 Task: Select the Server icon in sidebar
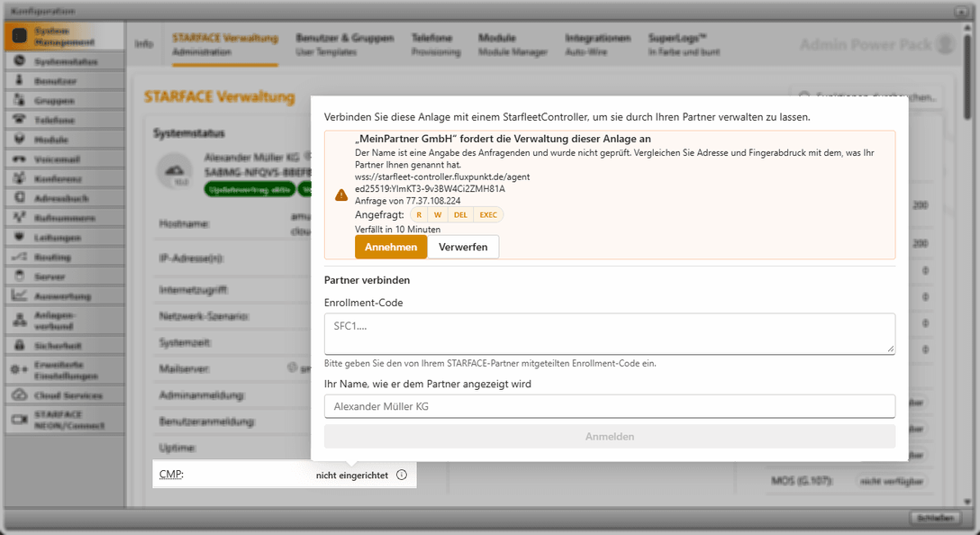tap(20, 276)
